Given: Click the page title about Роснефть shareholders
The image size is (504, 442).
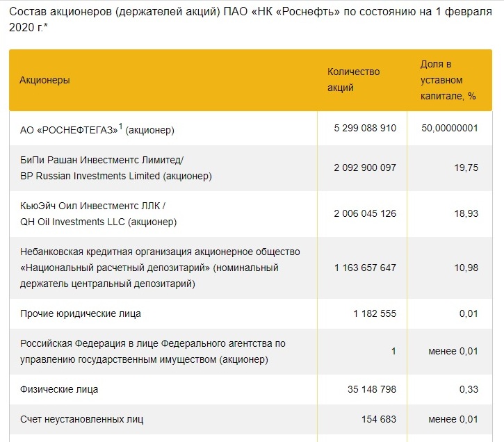Looking at the screenshot, I should (252, 20).
